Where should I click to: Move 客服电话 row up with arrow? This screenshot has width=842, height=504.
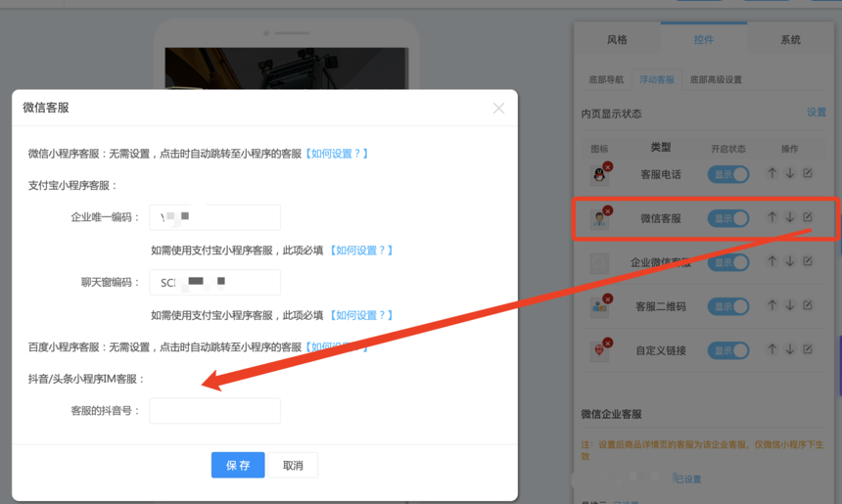[772, 173]
